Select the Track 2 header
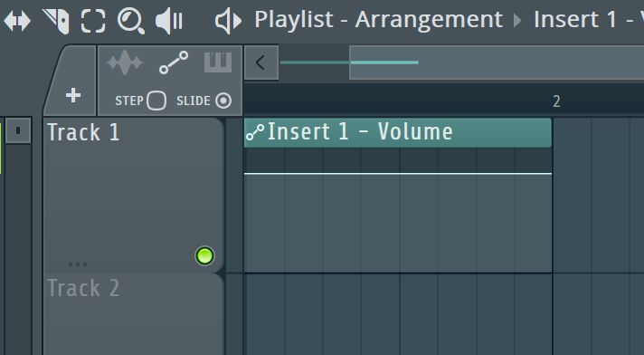The width and height of the screenshot is (644, 355). (x=133, y=314)
